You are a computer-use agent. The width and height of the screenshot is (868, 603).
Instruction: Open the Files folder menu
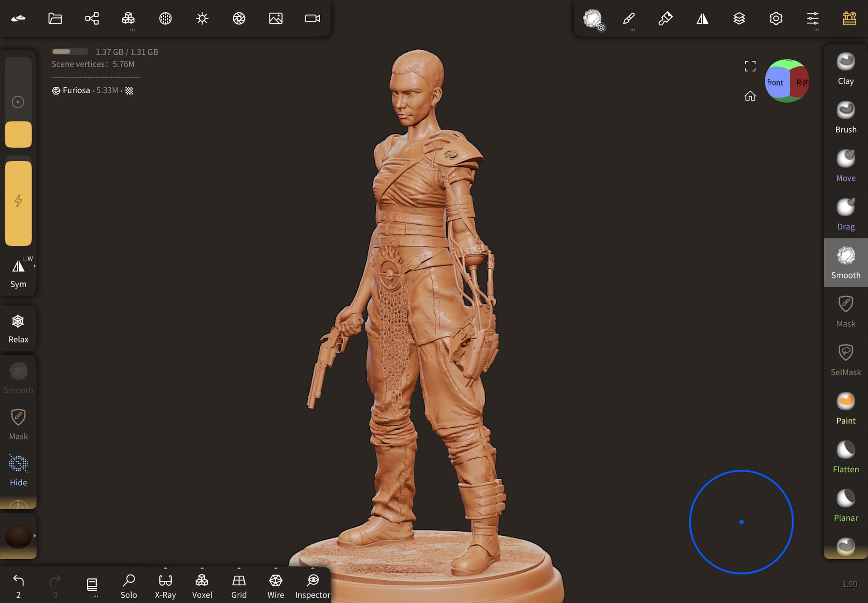click(55, 19)
